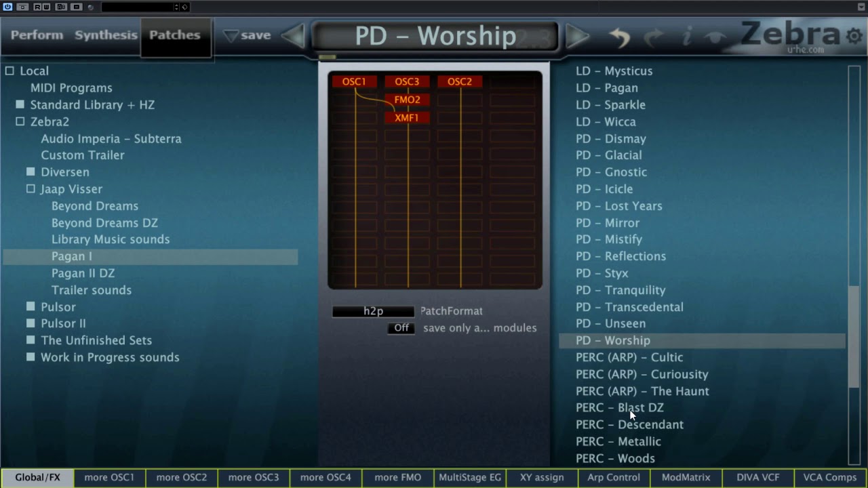
Task: Open the DIVA VCF bottom tab
Action: (x=757, y=477)
